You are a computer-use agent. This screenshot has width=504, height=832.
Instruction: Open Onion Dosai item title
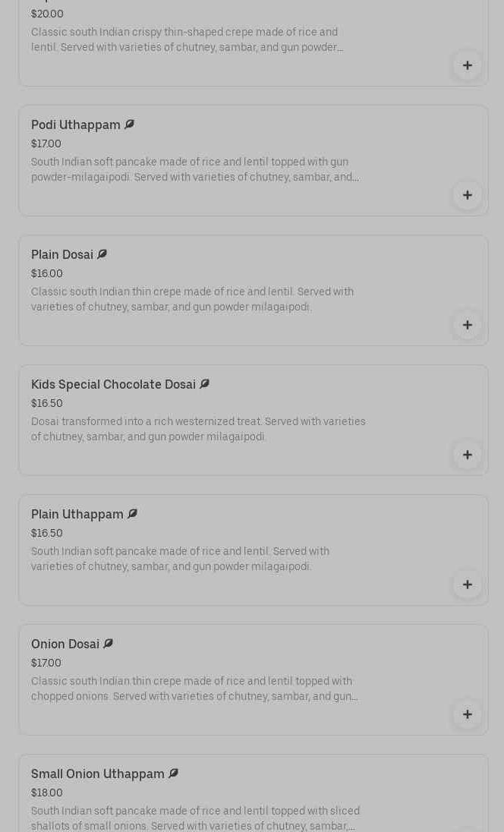(65, 644)
